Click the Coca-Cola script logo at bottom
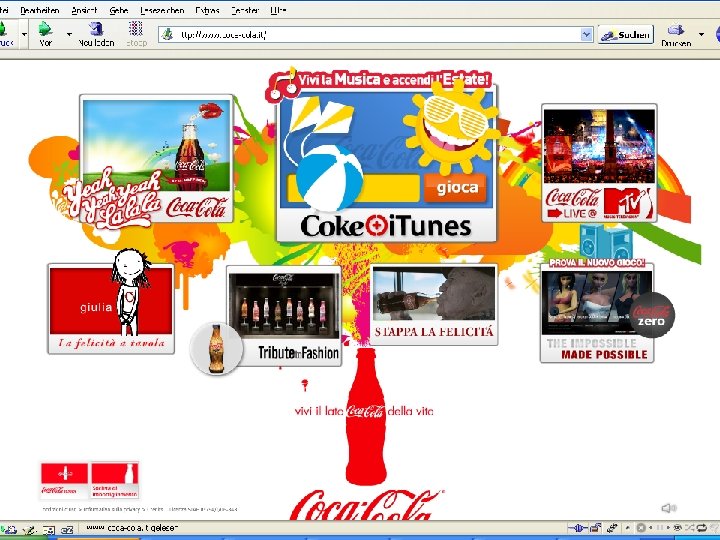720x540 pixels. click(366, 505)
